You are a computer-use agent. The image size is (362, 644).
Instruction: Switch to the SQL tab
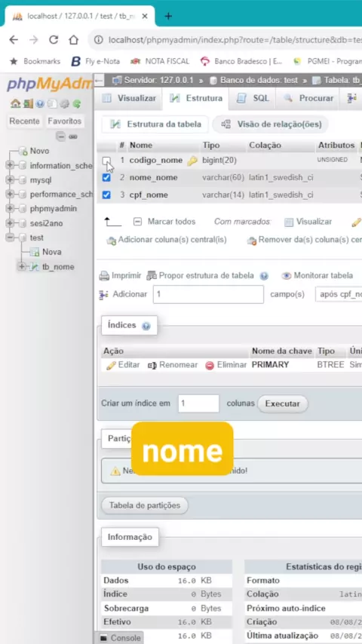(x=253, y=99)
